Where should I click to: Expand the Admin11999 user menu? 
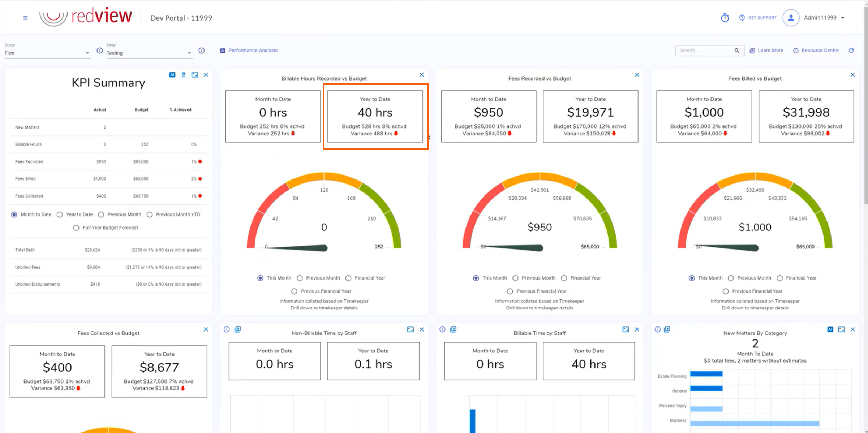(843, 18)
